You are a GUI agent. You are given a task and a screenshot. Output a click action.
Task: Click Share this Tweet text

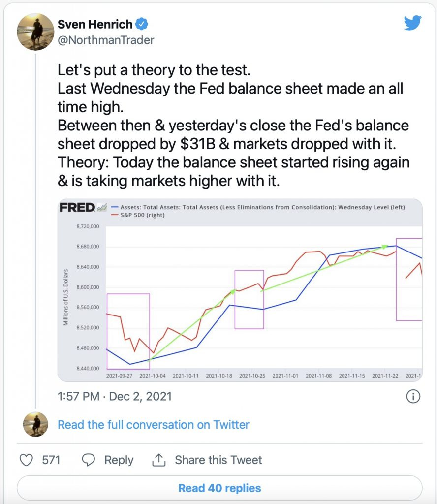(x=218, y=460)
